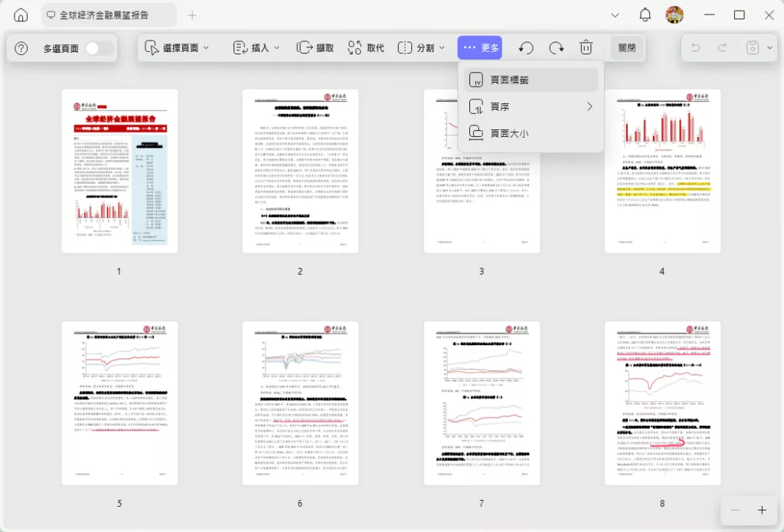This screenshot has height=532, width=784.
Task: Expand the 頁序 submenu arrow
Action: [590, 106]
